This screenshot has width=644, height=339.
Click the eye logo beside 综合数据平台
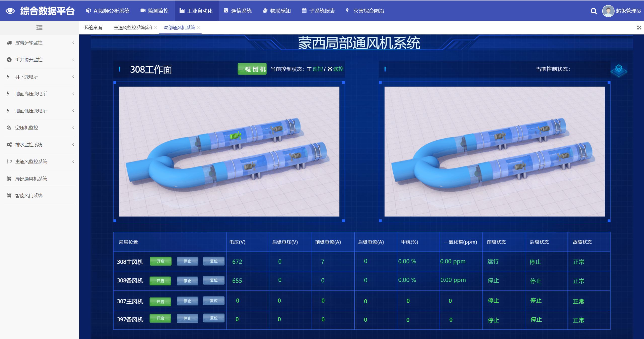click(x=10, y=11)
